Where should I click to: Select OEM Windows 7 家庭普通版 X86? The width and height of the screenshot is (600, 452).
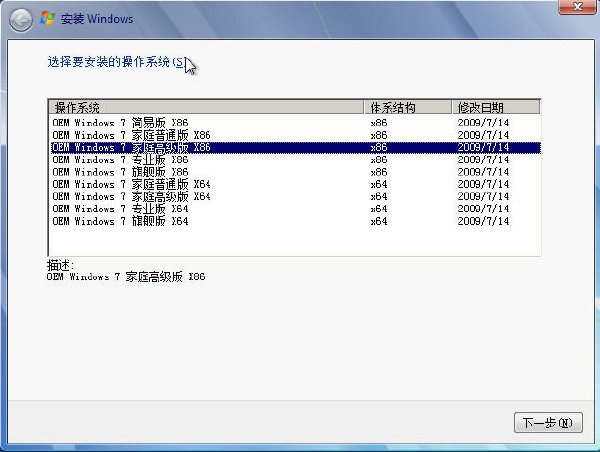point(295,135)
